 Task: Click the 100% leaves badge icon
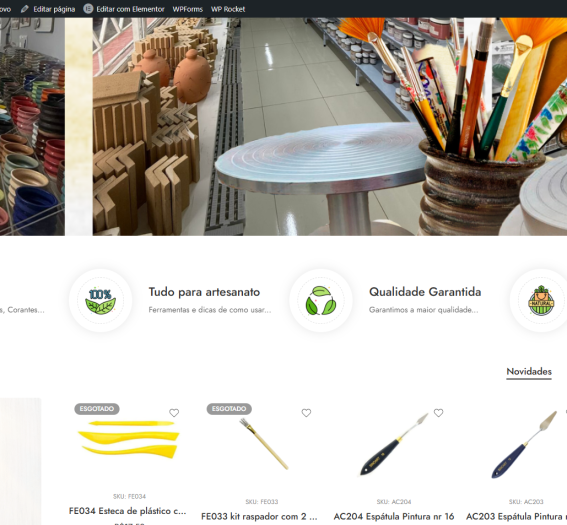pyautogui.click(x=101, y=300)
